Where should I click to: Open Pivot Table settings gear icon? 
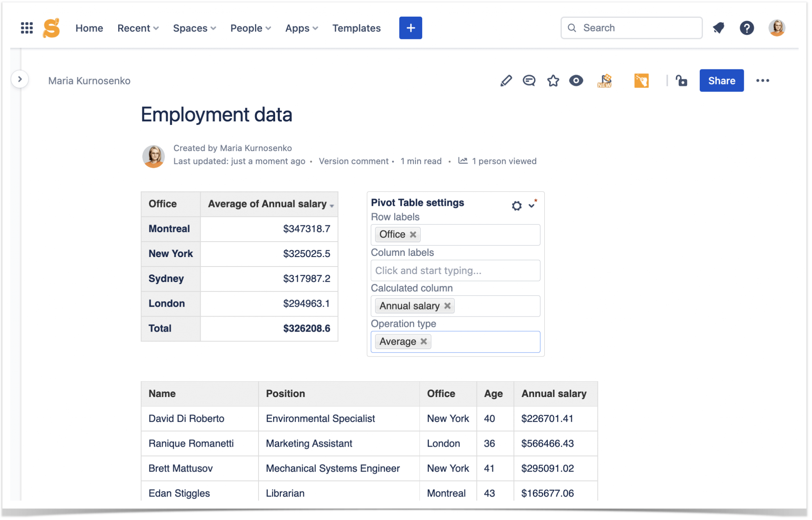point(516,205)
